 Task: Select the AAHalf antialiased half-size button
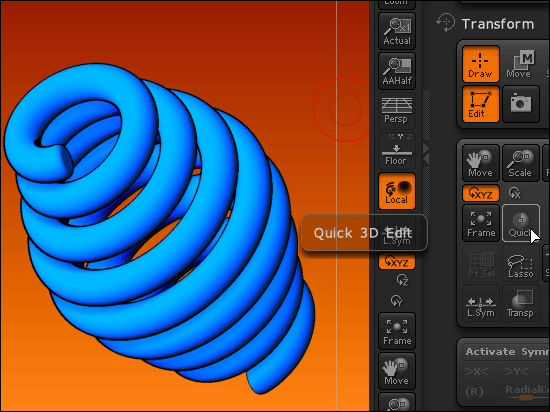(397, 71)
